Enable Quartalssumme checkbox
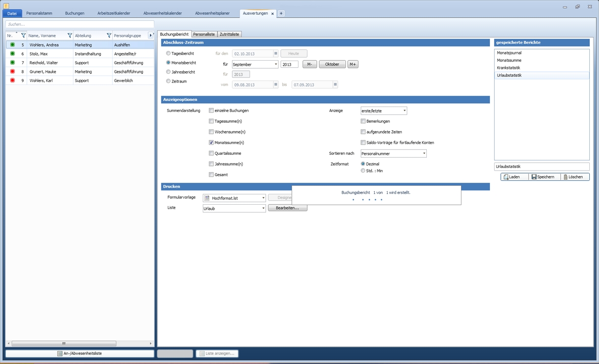Viewport: 599px width, 364px height. (x=211, y=153)
